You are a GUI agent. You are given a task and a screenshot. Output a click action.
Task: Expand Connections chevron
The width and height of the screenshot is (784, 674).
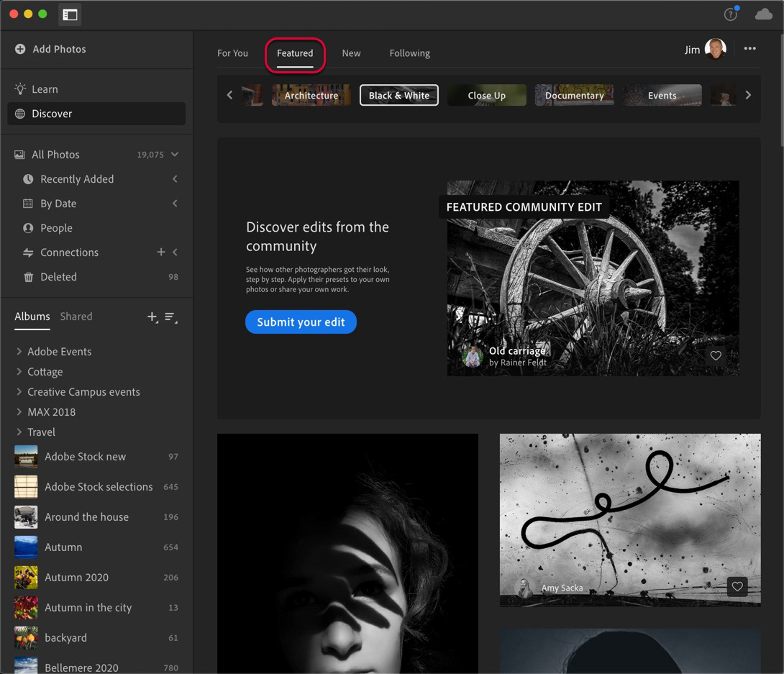click(175, 252)
